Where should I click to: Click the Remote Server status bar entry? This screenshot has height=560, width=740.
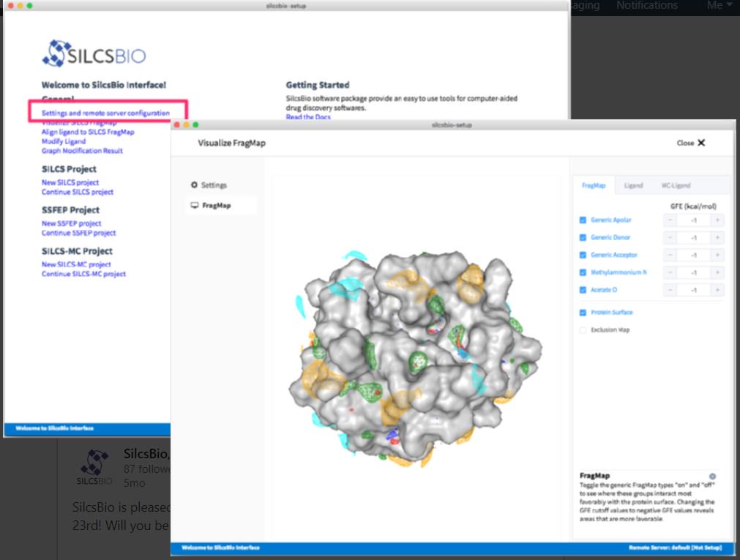(x=675, y=548)
